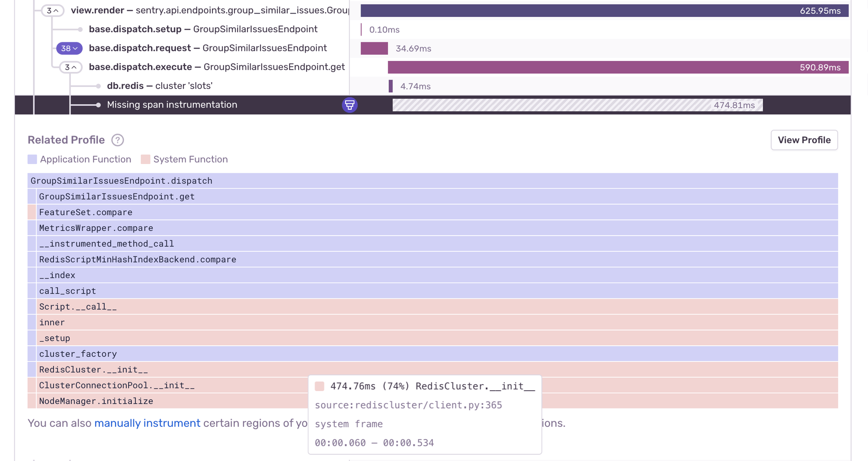The image size is (868, 461).
Task: Collapse base.dispatch.execute using its 3 badge
Action: (70, 67)
